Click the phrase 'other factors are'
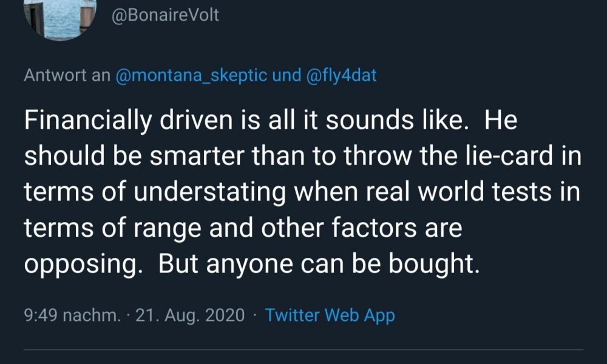Viewport: 607px width, 364px height. pos(362,228)
